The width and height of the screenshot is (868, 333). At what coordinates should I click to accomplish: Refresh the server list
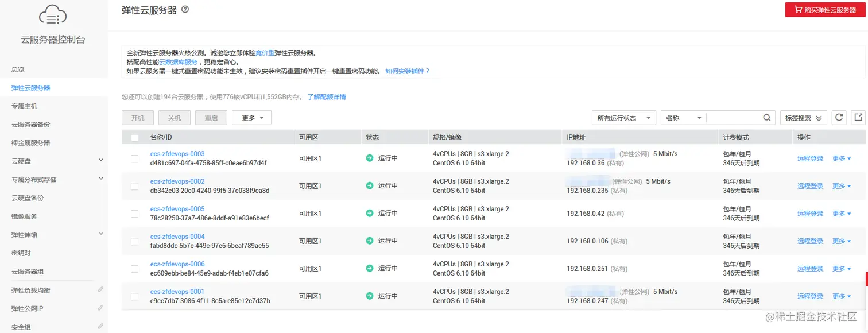[839, 117]
